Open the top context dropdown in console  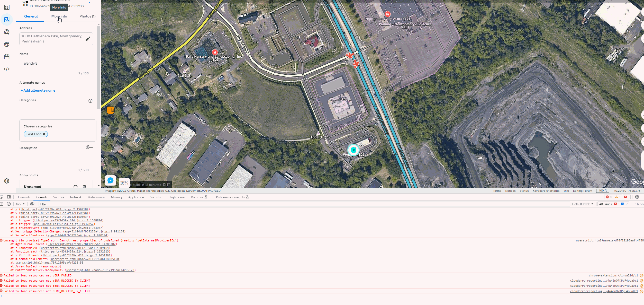(x=20, y=204)
